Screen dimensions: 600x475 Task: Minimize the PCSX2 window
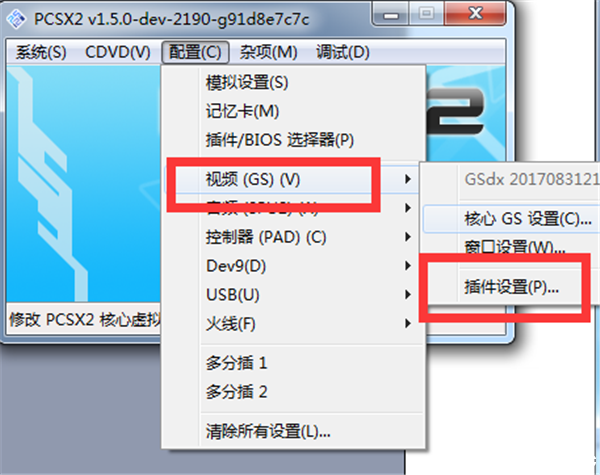coord(391,14)
